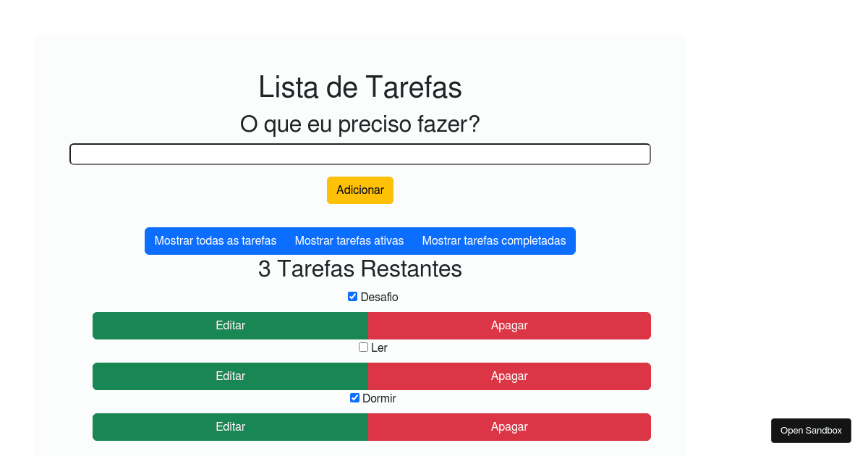Click the task text input field
The height and width of the screenshot is (456, 868).
pyautogui.click(x=359, y=153)
